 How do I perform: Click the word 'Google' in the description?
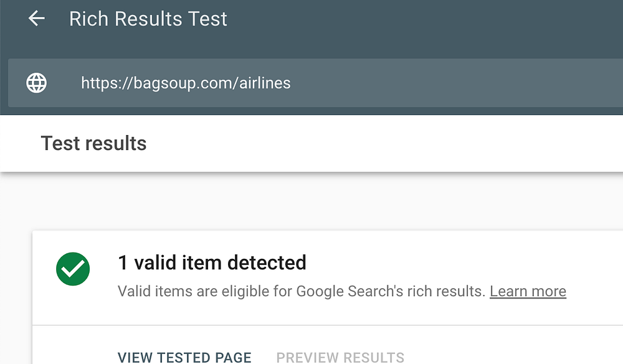tap(316, 291)
